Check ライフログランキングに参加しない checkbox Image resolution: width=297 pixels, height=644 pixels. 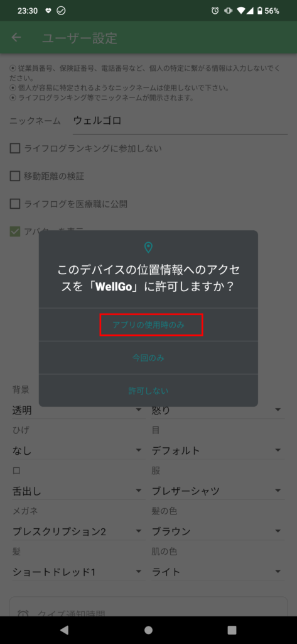[x=15, y=148]
